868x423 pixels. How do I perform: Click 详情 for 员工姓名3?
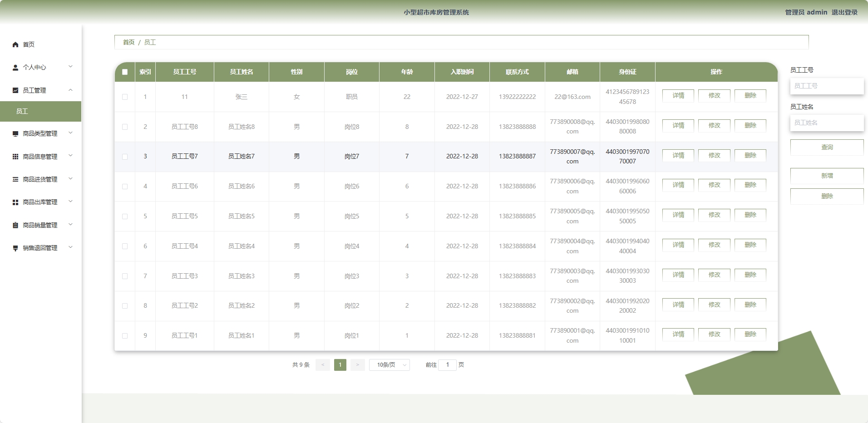[678, 275]
